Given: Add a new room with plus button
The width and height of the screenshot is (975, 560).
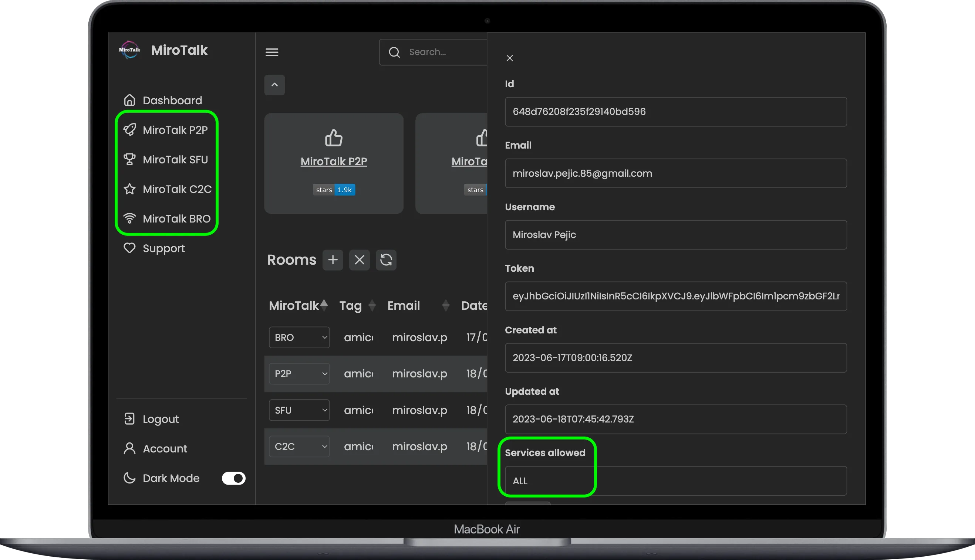Looking at the screenshot, I should 333,260.
